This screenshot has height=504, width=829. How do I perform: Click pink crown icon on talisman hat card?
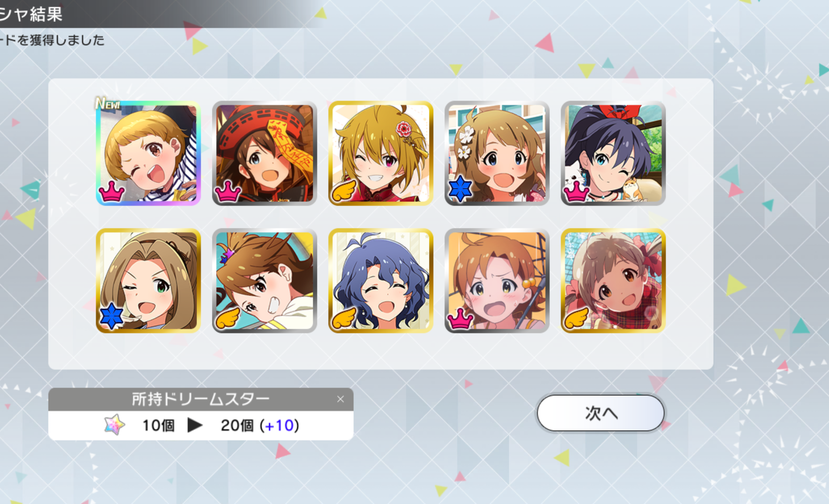point(228,191)
